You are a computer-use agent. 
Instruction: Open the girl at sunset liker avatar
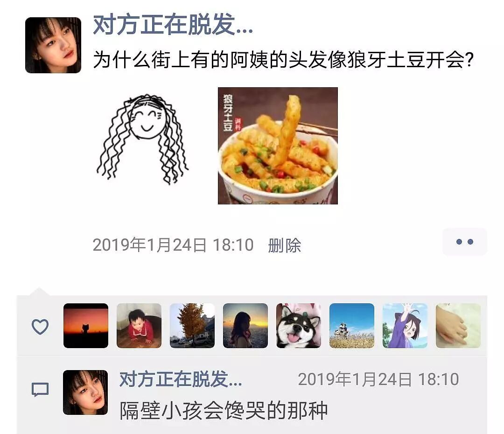coord(245,326)
